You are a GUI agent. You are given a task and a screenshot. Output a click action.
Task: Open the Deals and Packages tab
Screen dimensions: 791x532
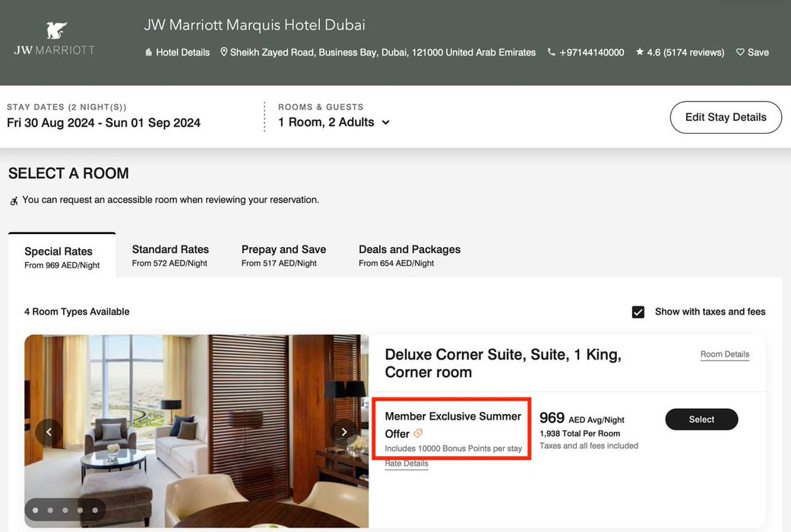pos(410,255)
